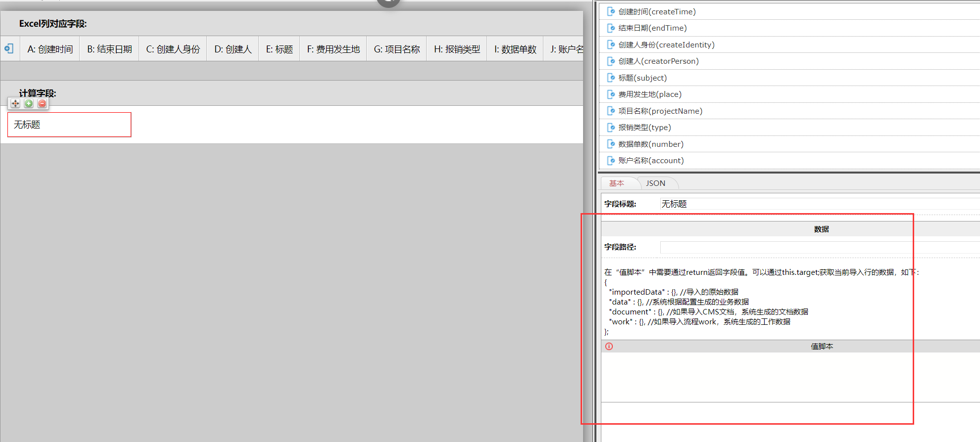980x442 pixels.
Task: Select 创建人(creatorPerson) in field list
Action: (x=658, y=61)
